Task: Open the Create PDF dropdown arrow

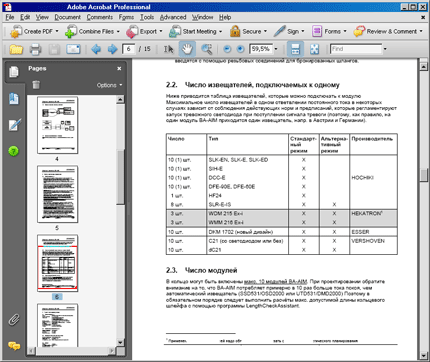Action: pyautogui.click(x=57, y=31)
